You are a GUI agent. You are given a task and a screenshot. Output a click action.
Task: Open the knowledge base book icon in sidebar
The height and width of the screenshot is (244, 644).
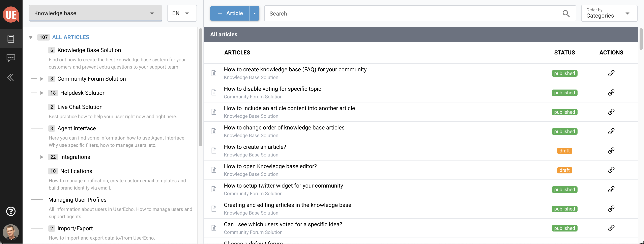(11, 39)
